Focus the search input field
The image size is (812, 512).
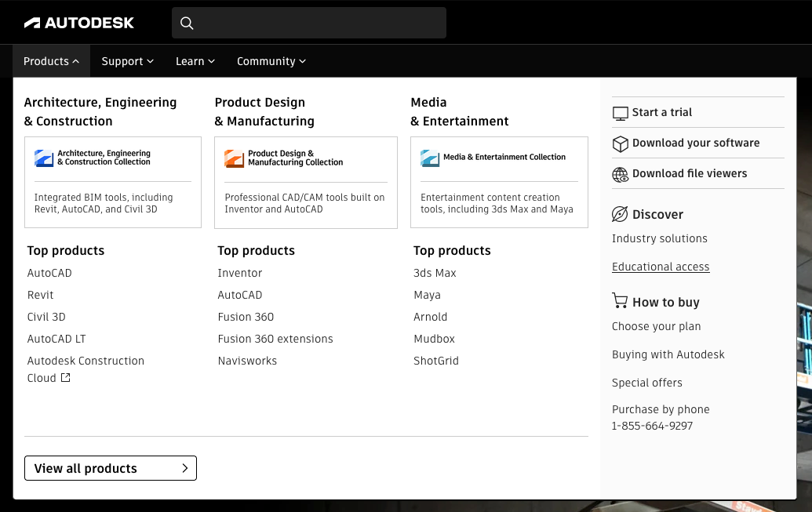point(309,23)
